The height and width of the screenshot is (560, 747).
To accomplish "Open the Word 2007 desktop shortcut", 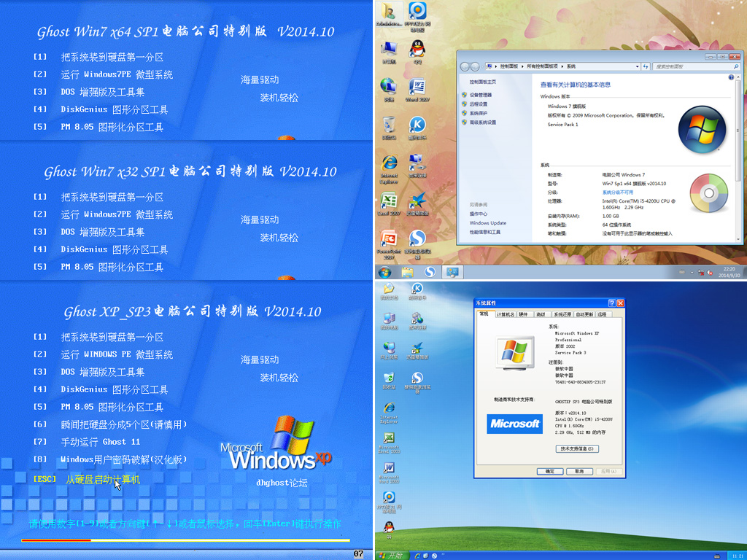I will tap(417, 89).
